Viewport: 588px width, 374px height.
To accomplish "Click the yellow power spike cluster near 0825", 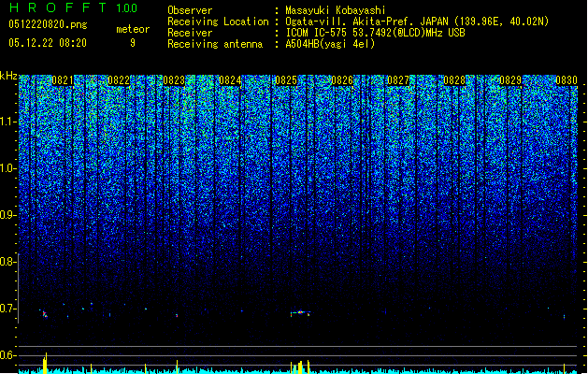I will click(300, 367).
